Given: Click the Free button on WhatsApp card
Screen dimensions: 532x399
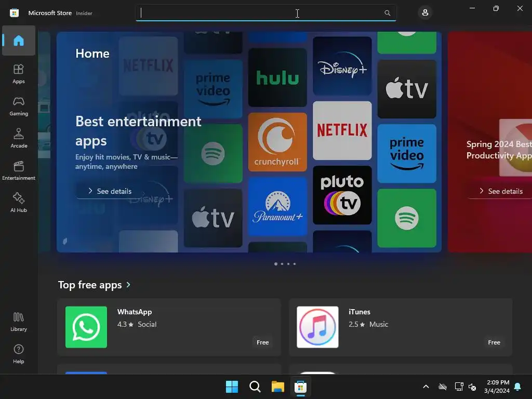Looking at the screenshot, I should coord(262,342).
